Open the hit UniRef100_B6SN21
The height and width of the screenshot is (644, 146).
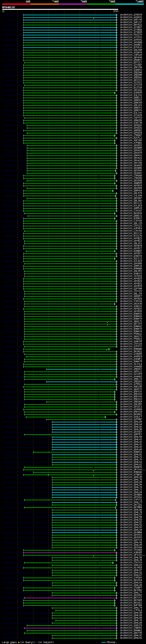131,352
